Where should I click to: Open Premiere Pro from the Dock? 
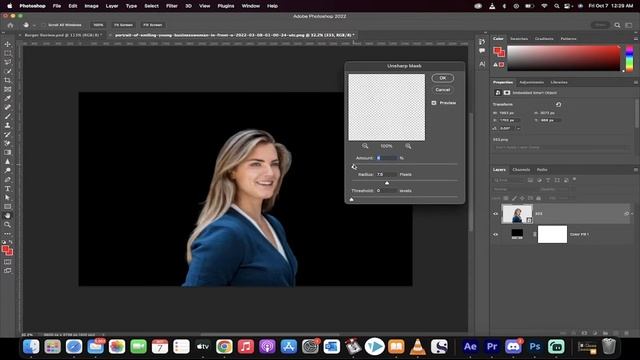coord(492,347)
